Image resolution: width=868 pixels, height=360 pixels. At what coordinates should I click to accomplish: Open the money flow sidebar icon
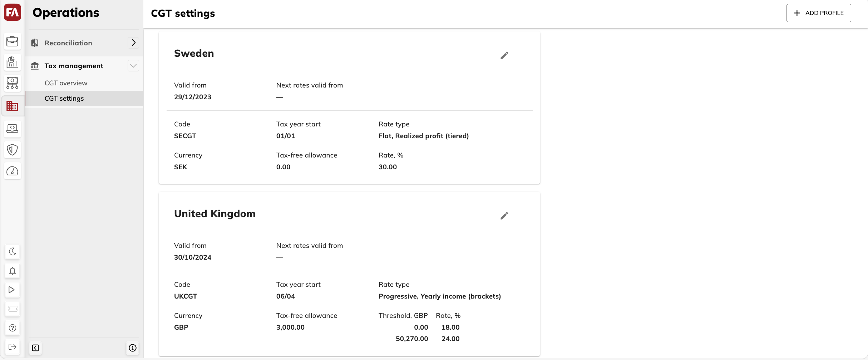pos(12,84)
